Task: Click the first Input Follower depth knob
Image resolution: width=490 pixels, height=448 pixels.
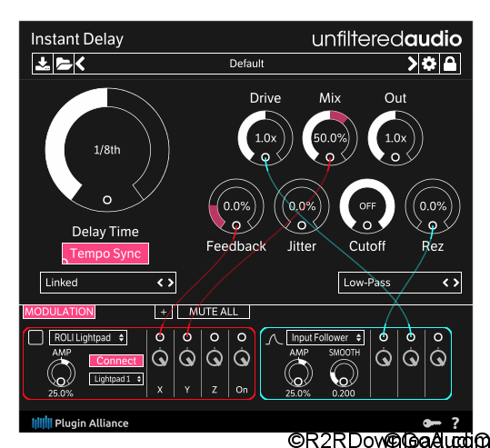Action: tap(384, 358)
